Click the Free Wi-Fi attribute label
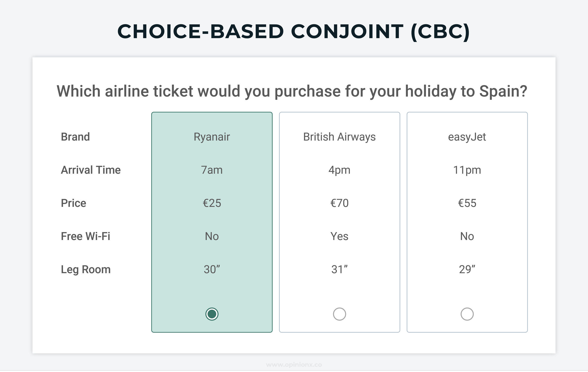 (x=85, y=236)
